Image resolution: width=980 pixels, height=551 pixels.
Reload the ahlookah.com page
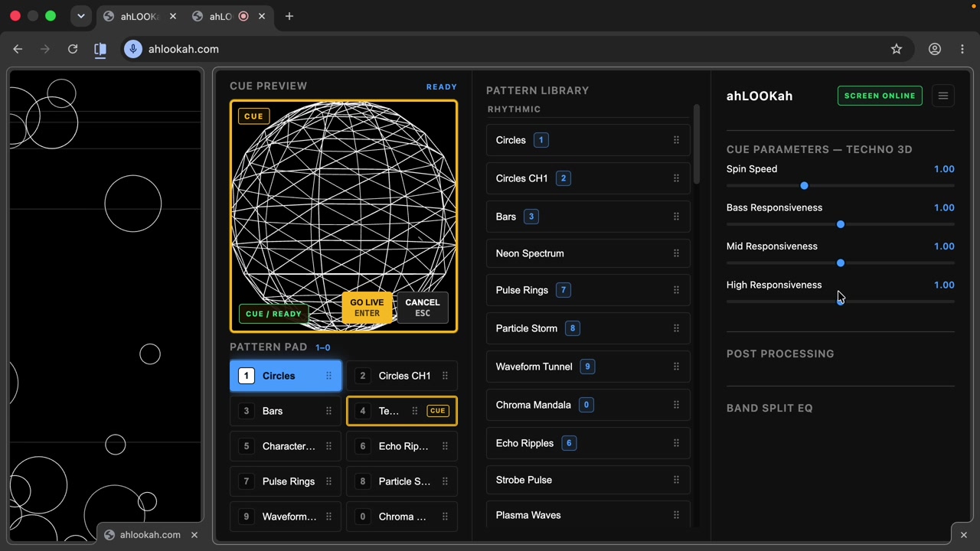click(73, 49)
